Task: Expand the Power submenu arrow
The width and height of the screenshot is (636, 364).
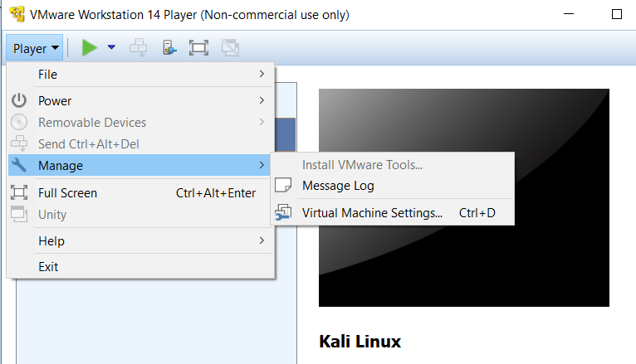Action: (x=262, y=100)
